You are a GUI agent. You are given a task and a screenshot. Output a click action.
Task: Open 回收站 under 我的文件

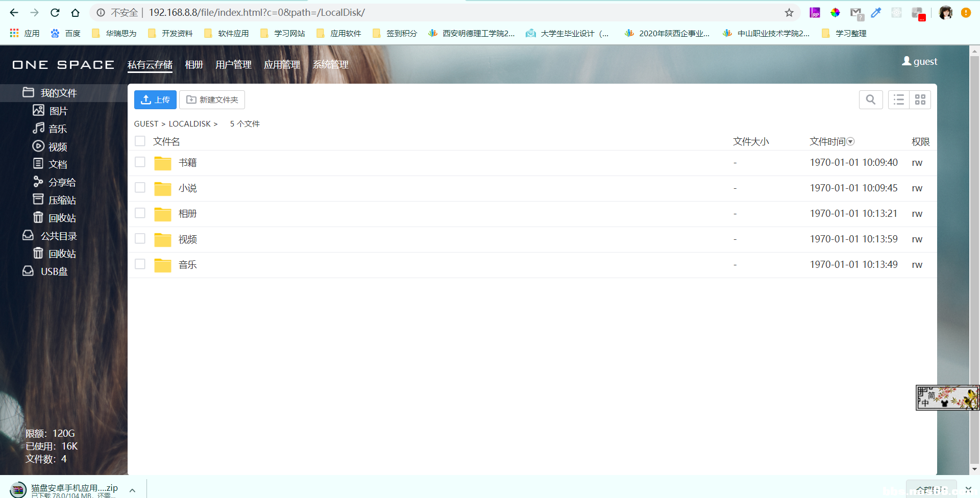point(54,218)
